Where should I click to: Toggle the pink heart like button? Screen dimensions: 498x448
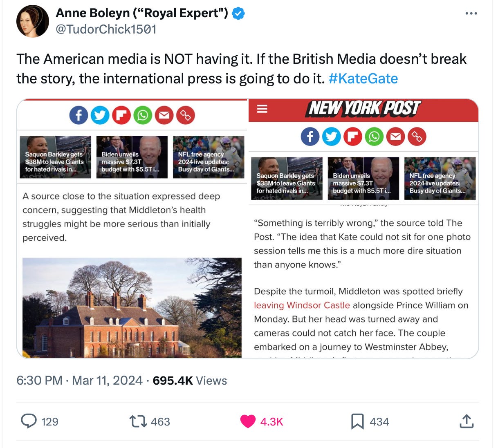[248, 421]
